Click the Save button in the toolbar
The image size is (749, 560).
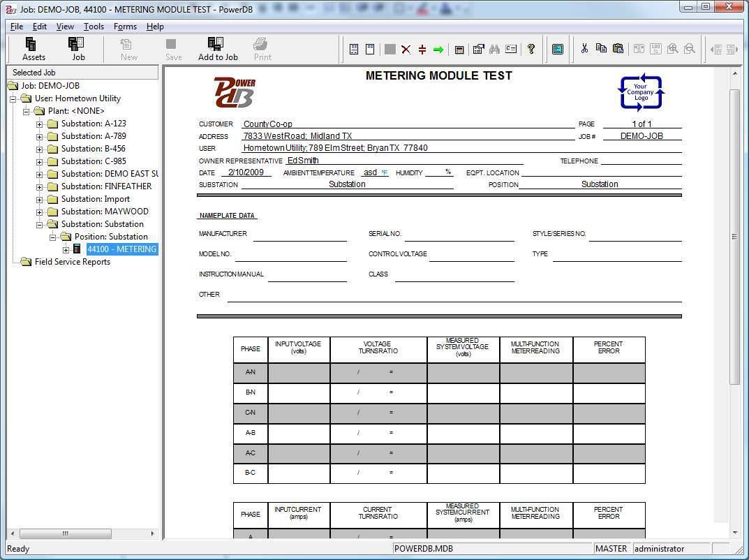173,45
